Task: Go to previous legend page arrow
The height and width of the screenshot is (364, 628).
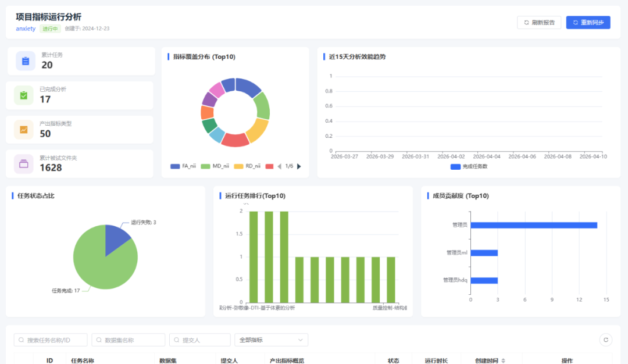Action: pos(279,166)
